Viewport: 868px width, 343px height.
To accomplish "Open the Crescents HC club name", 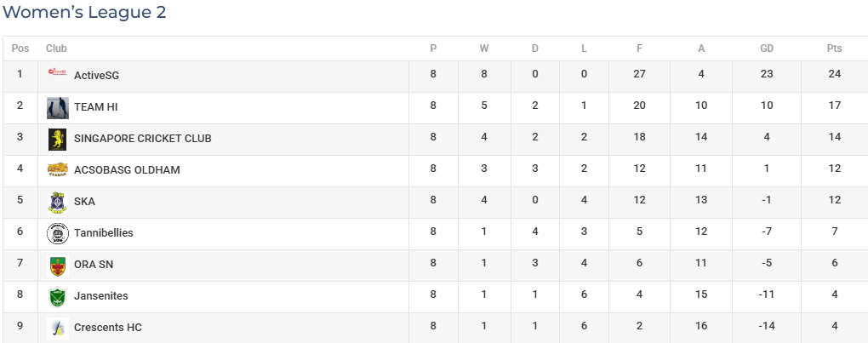I will click(x=108, y=328).
